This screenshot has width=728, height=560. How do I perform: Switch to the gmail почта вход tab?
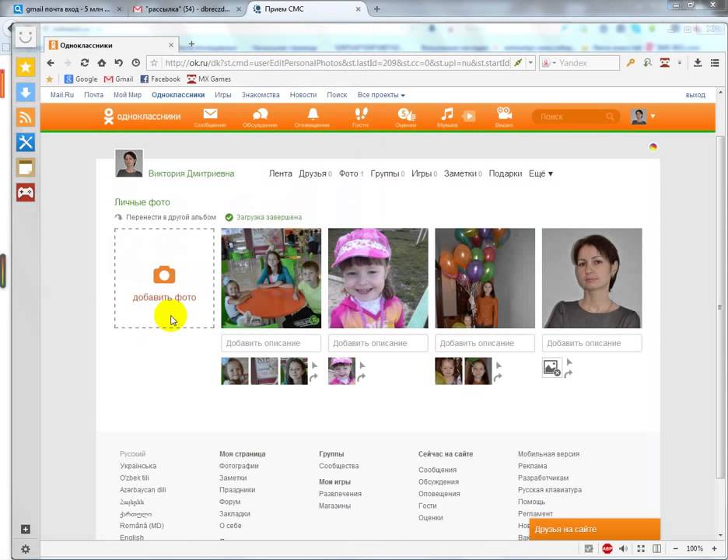(x=68, y=9)
